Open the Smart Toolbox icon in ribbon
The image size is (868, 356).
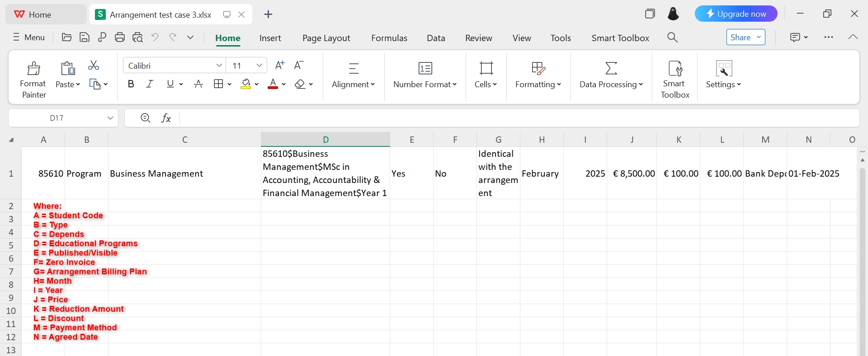tap(675, 69)
